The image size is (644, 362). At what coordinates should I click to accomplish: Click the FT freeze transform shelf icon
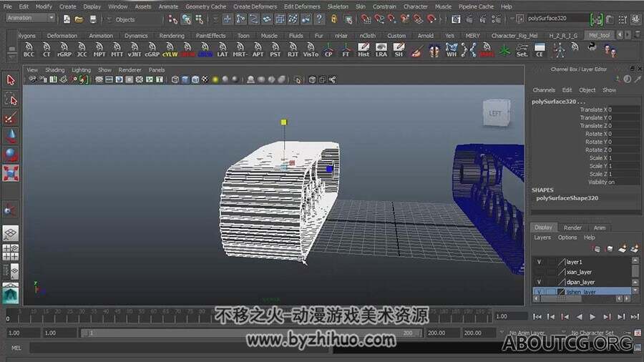346,49
